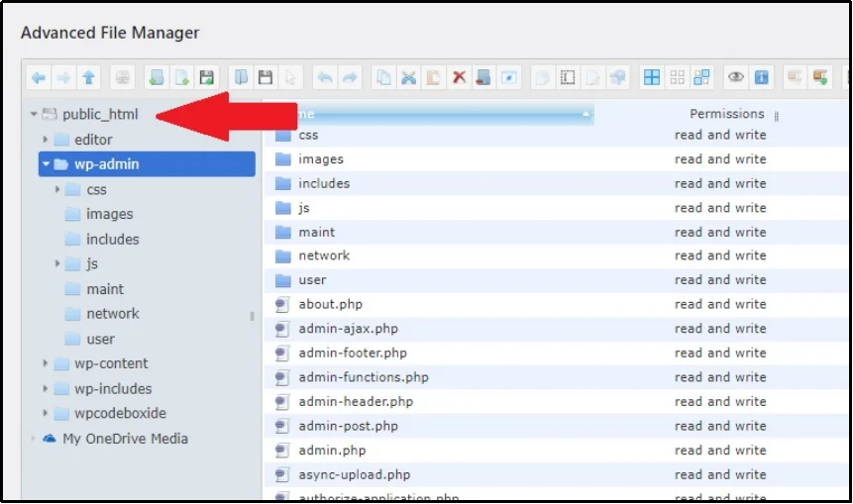Click the Upload files floppy-plus icon

[207, 78]
